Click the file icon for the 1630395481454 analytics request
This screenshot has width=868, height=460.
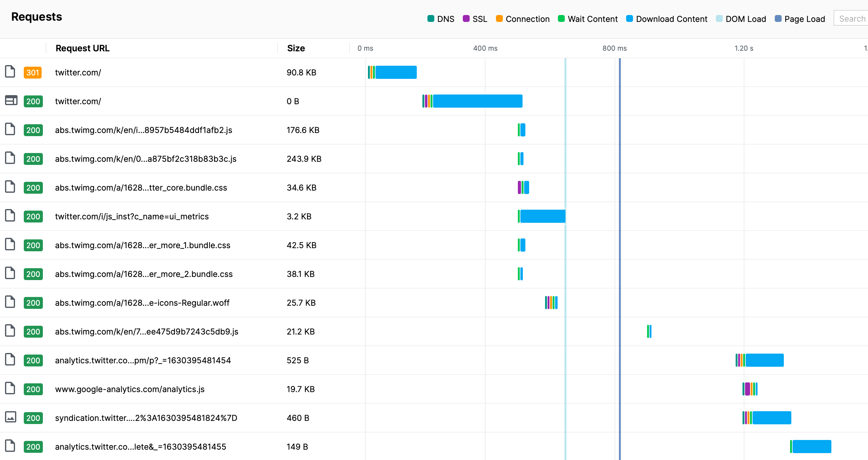coord(10,360)
